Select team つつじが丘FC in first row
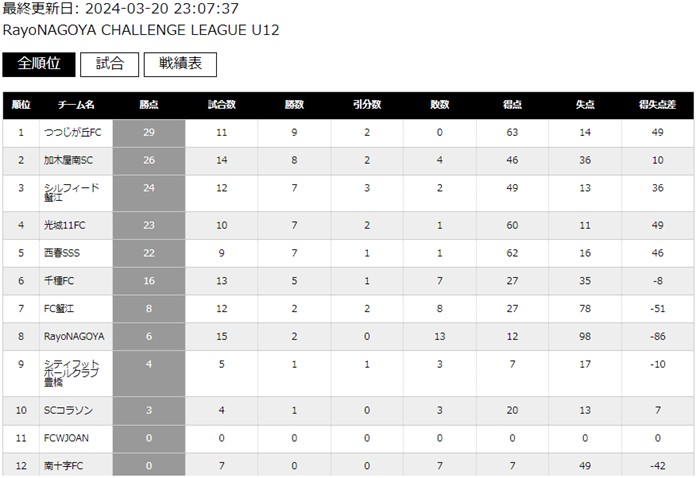Image resolution: width=700 pixels, height=478 pixels. 72,133
